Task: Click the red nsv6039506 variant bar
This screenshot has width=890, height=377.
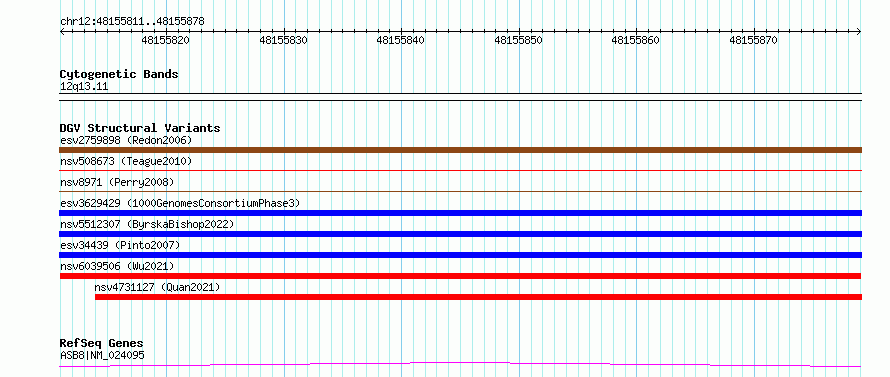Action: coord(460,276)
